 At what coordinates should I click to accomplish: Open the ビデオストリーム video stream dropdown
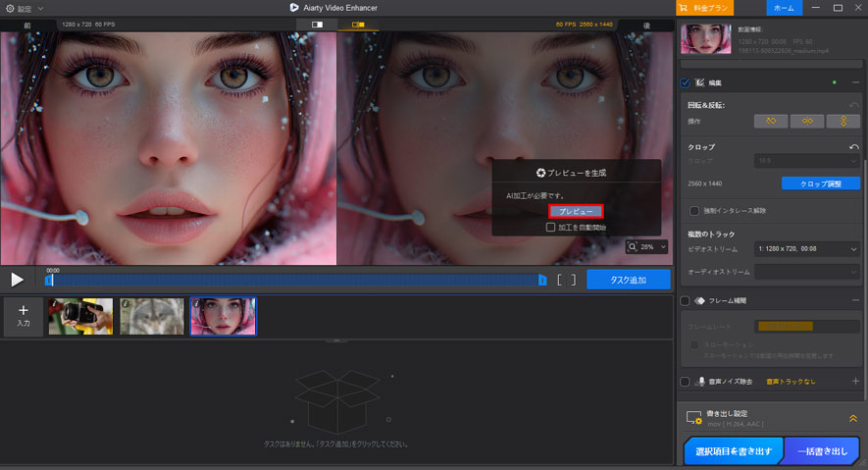pyautogui.click(x=806, y=249)
